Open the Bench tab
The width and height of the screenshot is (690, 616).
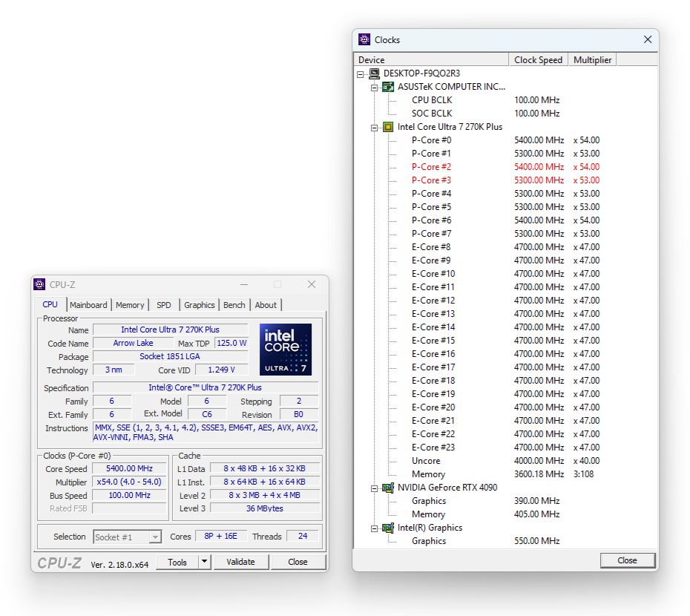coord(234,305)
